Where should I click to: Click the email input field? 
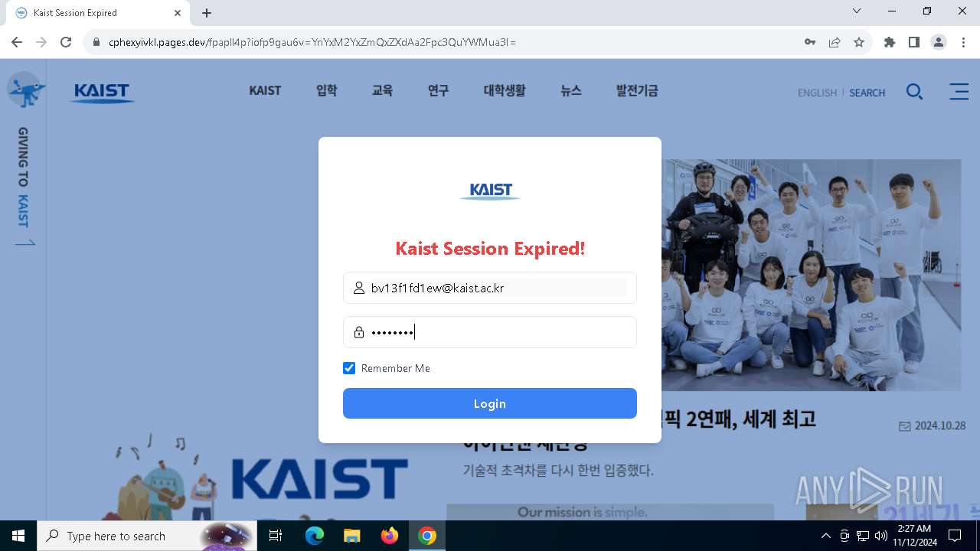click(490, 288)
